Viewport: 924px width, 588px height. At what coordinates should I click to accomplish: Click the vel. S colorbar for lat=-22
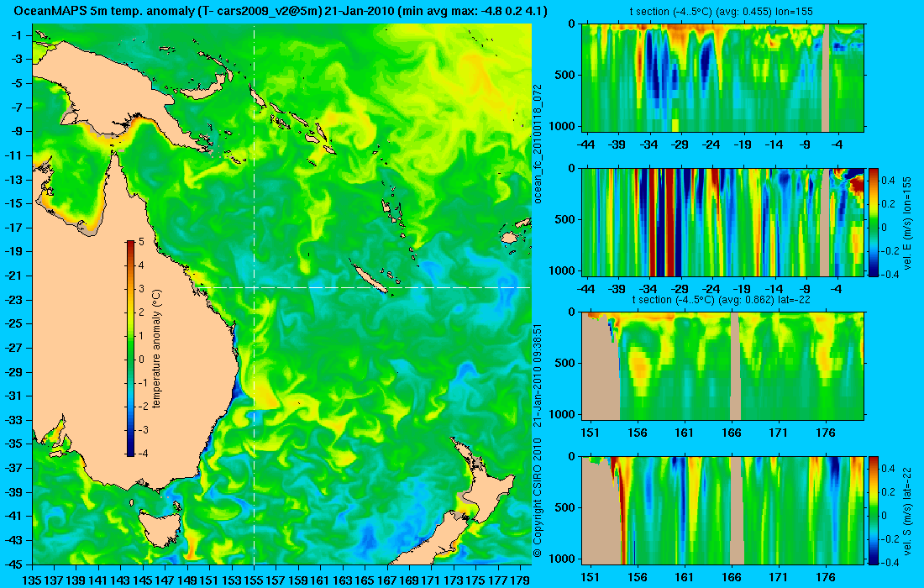[x=874, y=510]
